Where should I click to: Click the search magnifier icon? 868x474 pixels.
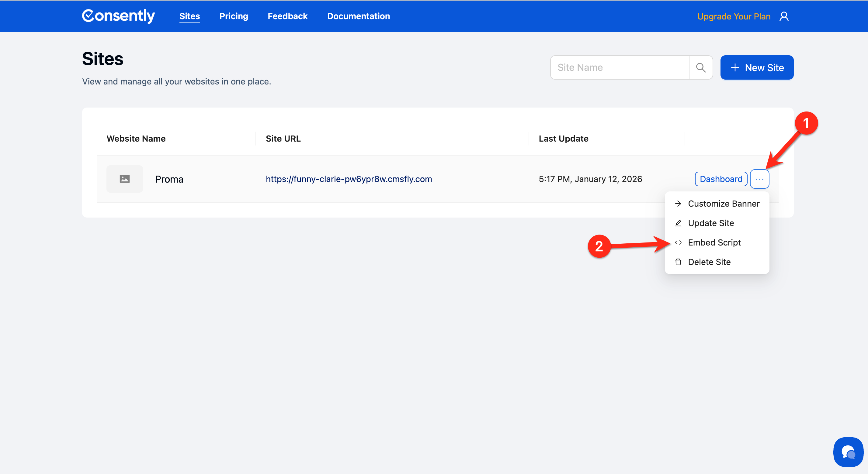pyautogui.click(x=700, y=68)
